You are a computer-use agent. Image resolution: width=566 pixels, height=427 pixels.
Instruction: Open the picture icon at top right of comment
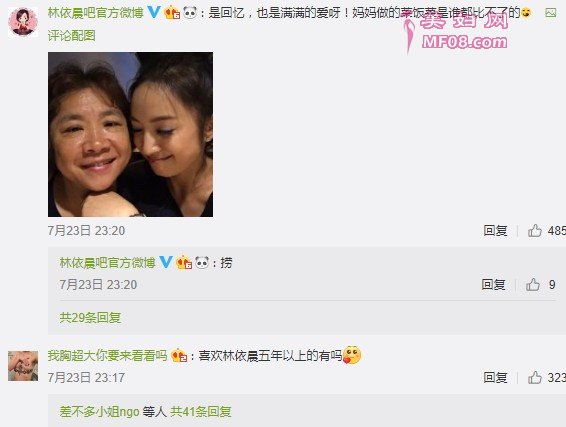pyautogui.click(x=550, y=13)
